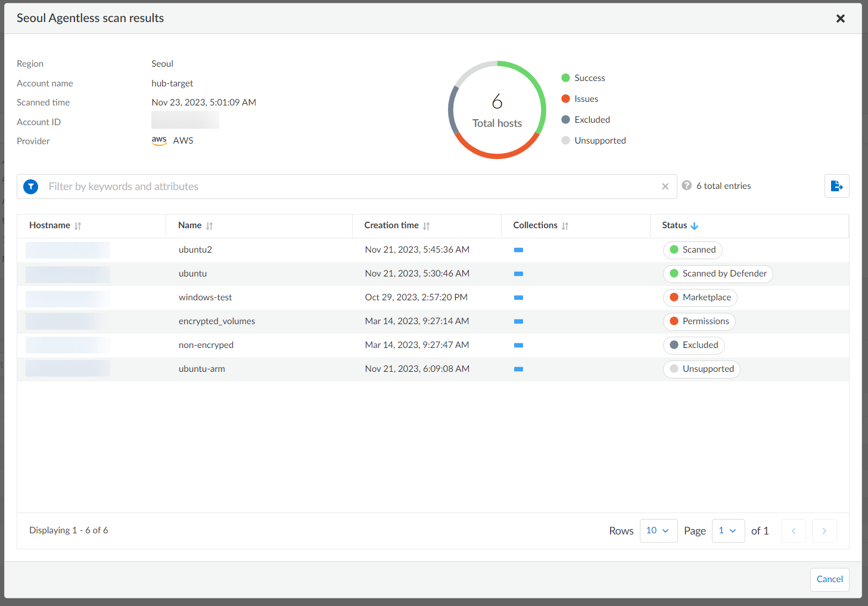The image size is (868, 606).
Task: Click the collections icon in ubuntu2 row
Action: tap(518, 250)
